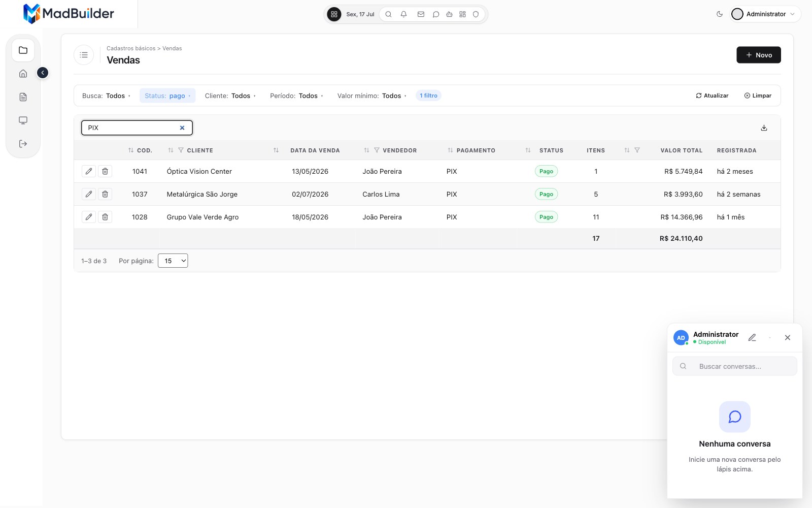Open the Administrator user menu

(765, 14)
